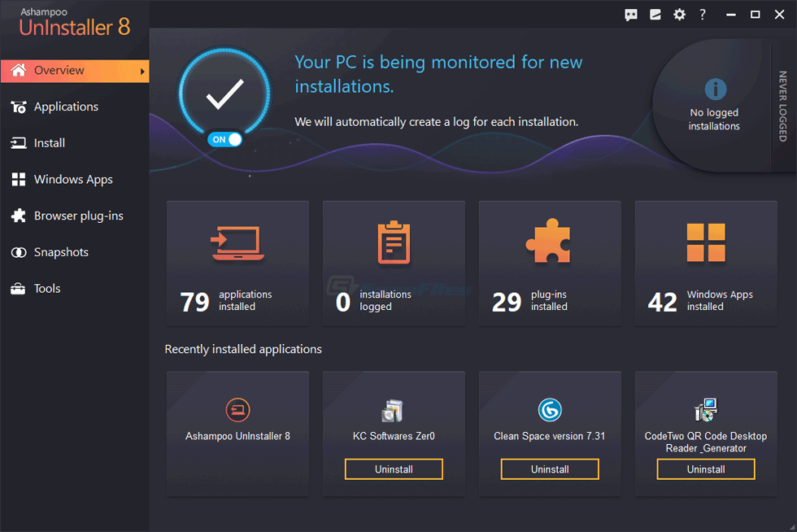Click the installations logged clipboard icon
This screenshot has height=532, width=797.
point(394,242)
